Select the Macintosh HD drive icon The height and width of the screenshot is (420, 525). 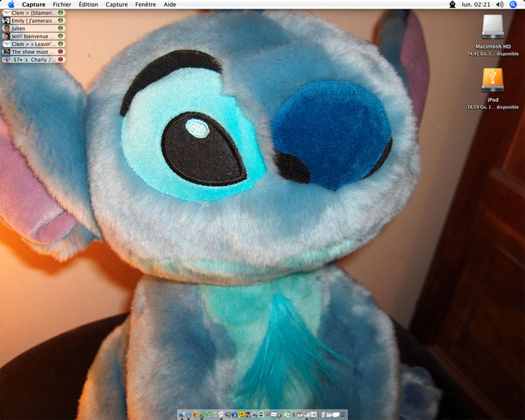(x=493, y=27)
